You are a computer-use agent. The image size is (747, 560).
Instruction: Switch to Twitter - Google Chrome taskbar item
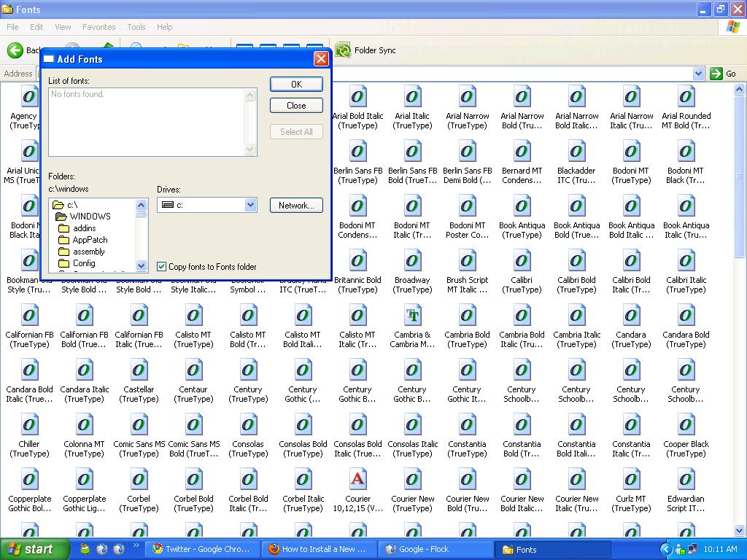[203, 549]
